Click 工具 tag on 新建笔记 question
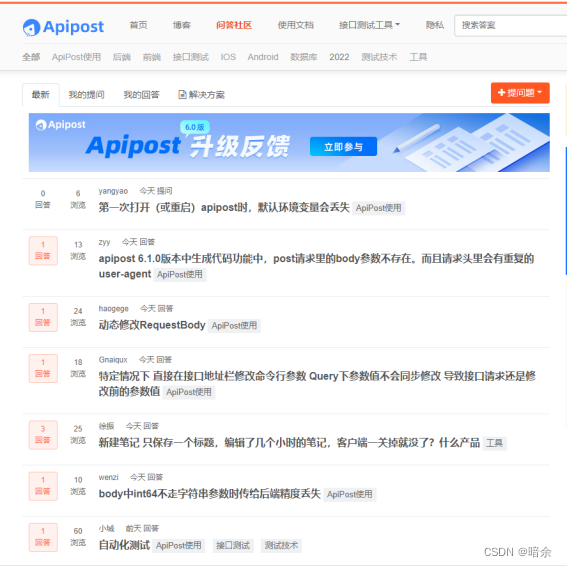 coord(494,443)
